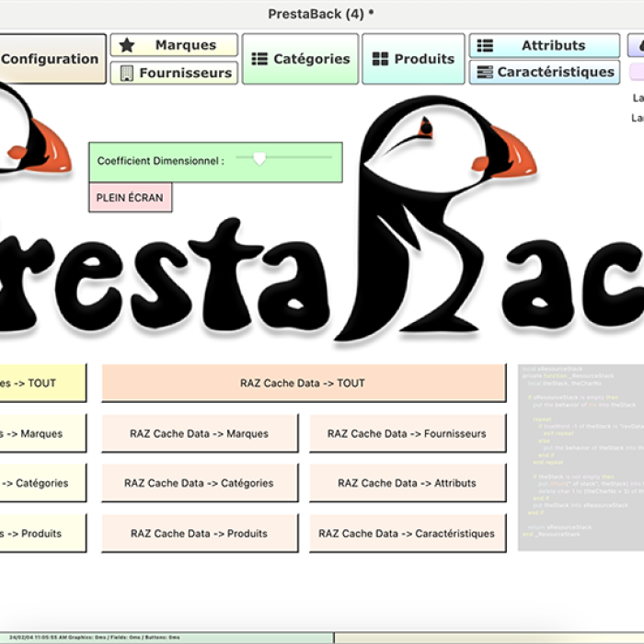The width and height of the screenshot is (644, 644).
Task: Click the Caractéristiques table icon
Action: (x=485, y=72)
